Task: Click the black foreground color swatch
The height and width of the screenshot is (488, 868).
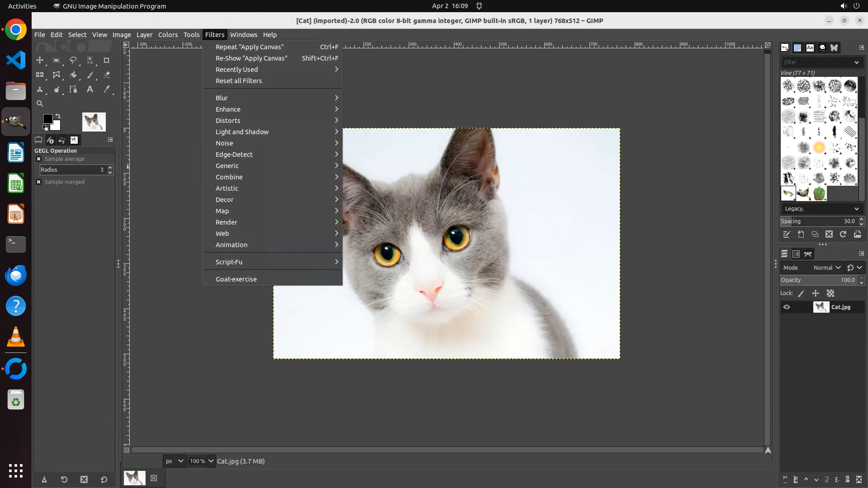Action: (47, 119)
